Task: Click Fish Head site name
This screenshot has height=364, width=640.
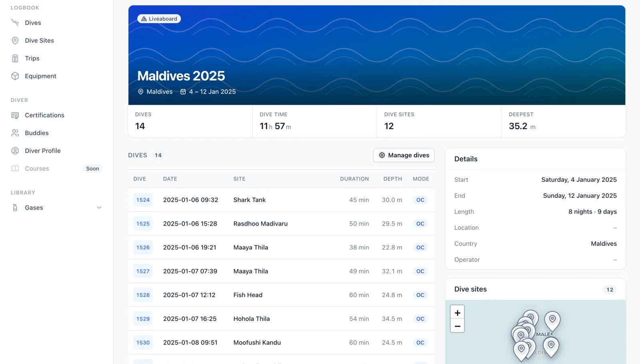Action: [x=248, y=295]
